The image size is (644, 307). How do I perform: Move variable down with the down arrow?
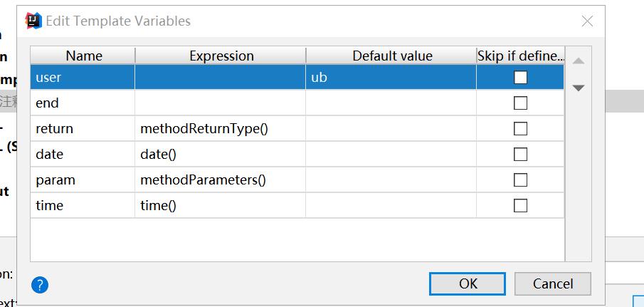[579, 88]
